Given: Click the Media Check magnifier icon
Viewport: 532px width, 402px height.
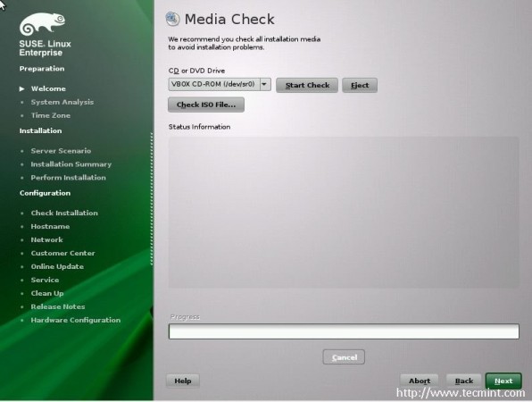Looking at the screenshot, I should 172,19.
